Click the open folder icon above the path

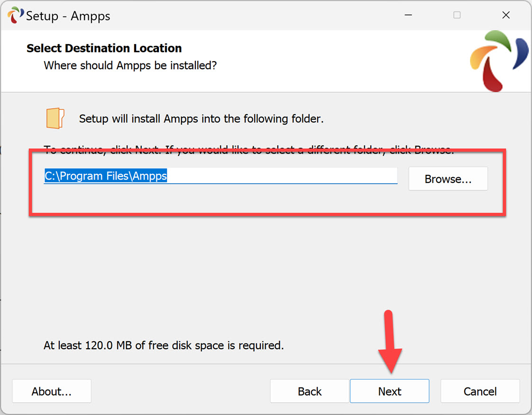click(x=55, y=117)
